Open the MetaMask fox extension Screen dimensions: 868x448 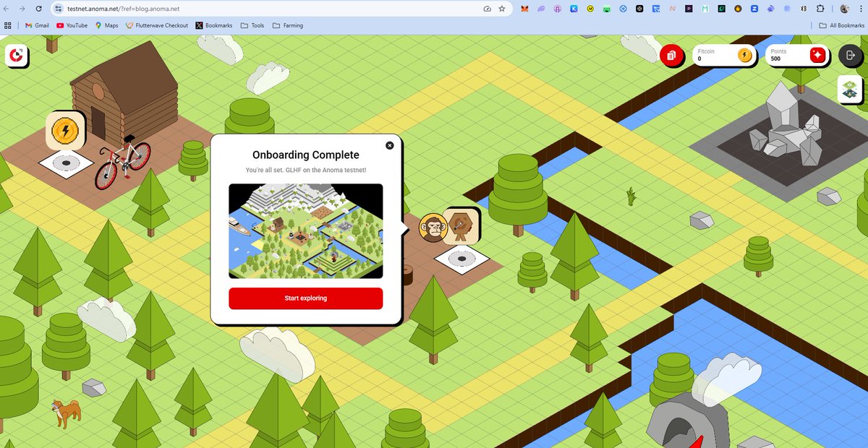coord(524,9)
